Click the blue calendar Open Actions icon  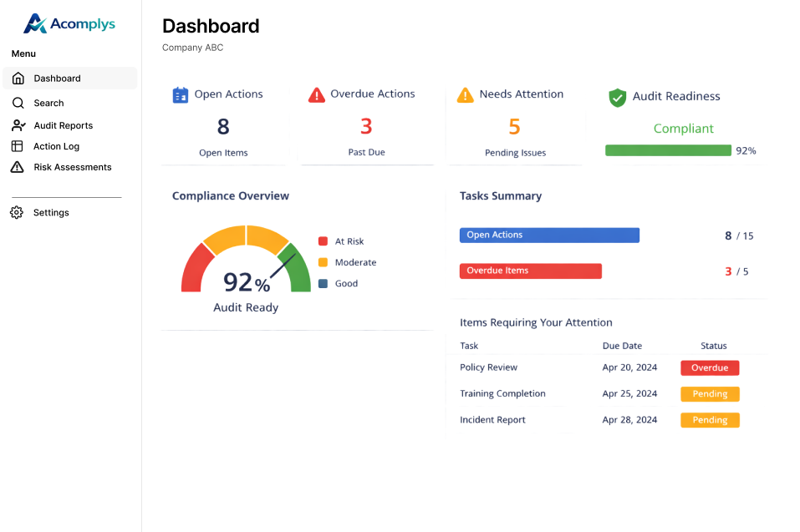click(180, 94)
